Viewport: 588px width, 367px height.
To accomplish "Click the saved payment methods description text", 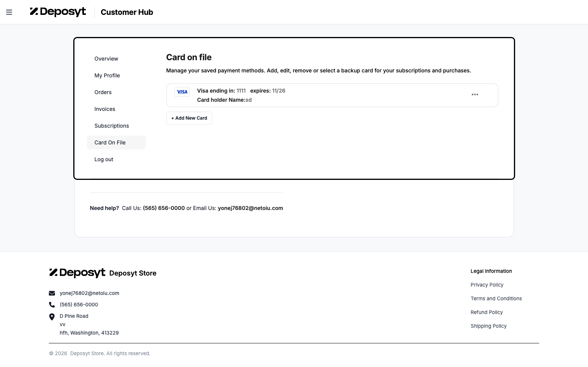I will [319, 71].
